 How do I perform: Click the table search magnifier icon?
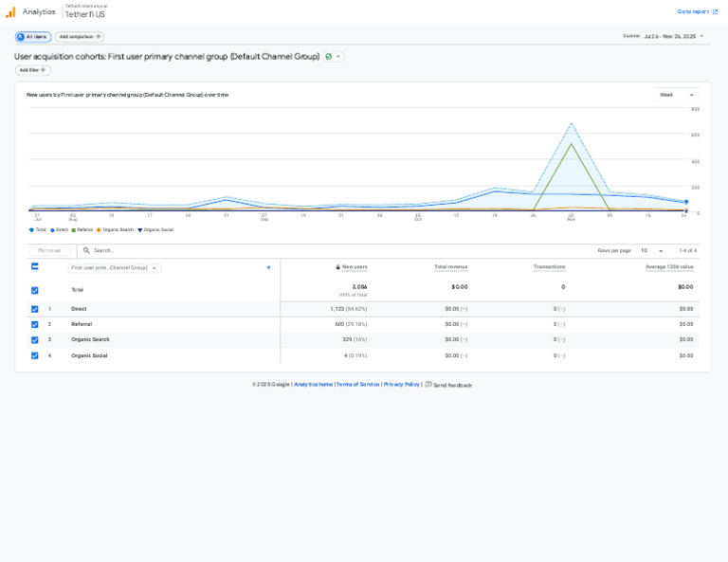(x=86, y=250)
